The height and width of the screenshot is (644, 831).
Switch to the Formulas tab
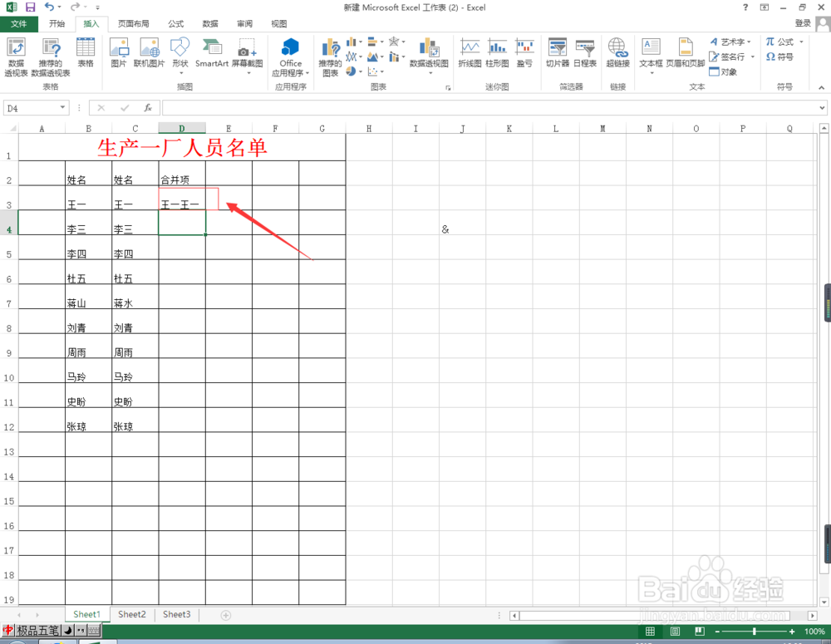coord(176,24)
